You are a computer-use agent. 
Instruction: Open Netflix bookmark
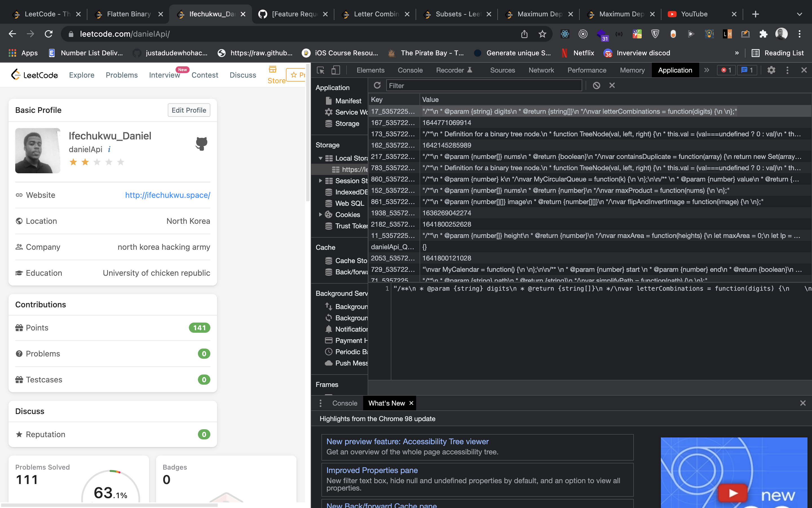coord(578,53)
